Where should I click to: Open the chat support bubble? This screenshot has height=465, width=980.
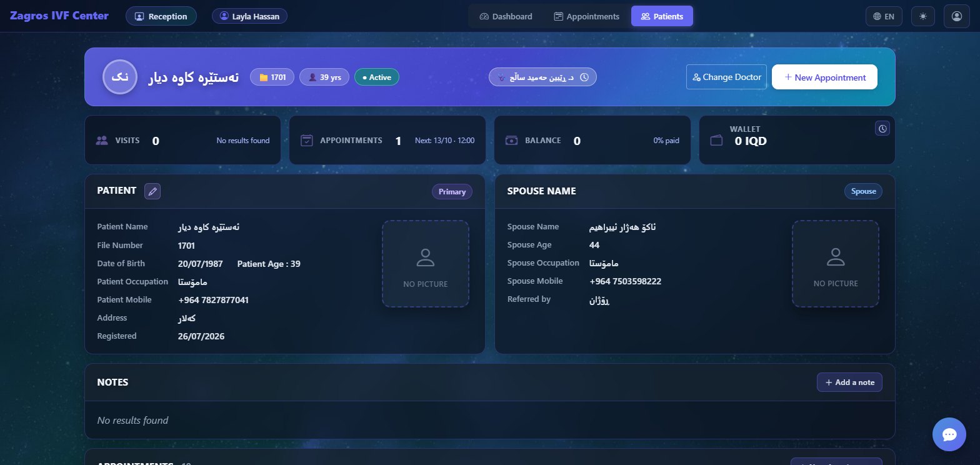click(949, 434)
